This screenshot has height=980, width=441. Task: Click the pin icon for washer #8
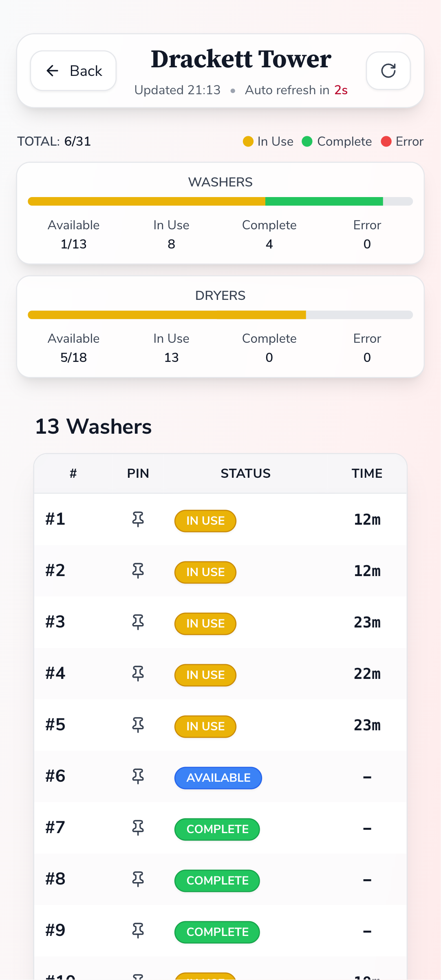tap(138, 879)
